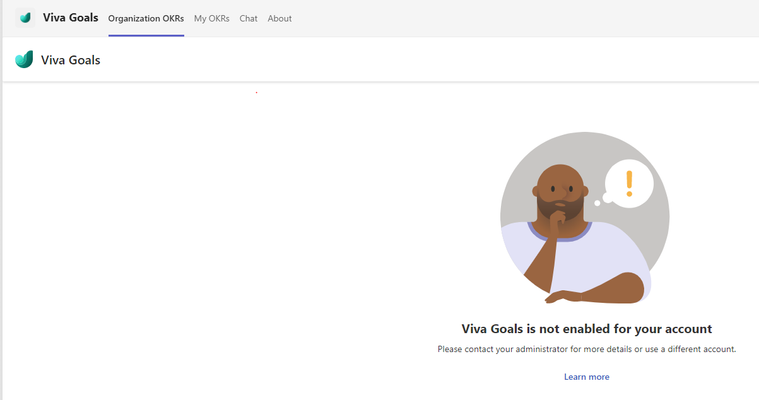Click the thinking man illustration's face
Viewport: 759px width, 400px height.
pos(561,191)
